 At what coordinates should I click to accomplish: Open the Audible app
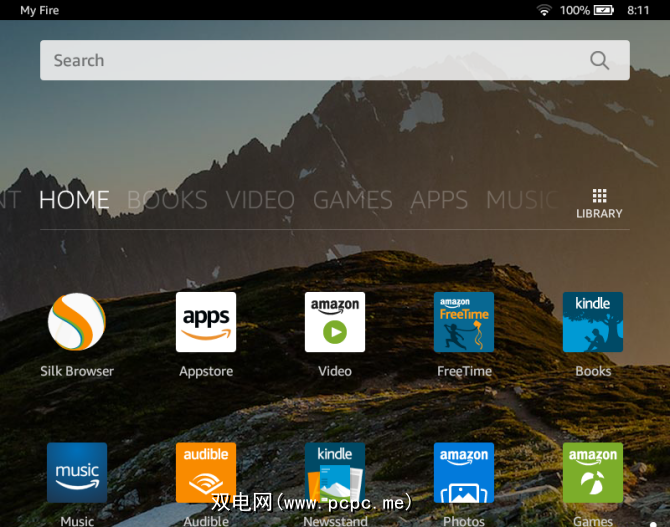click(206, 472)
